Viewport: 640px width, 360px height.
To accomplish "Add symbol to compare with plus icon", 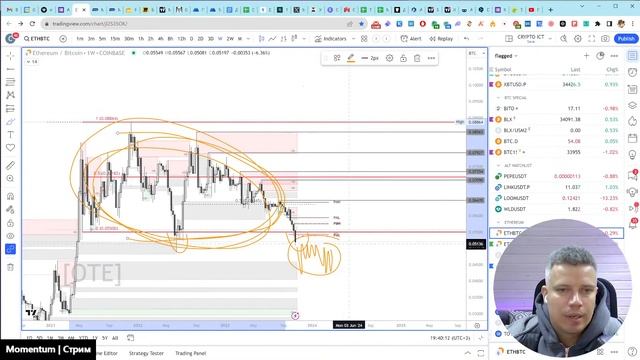I will (63, 38).
